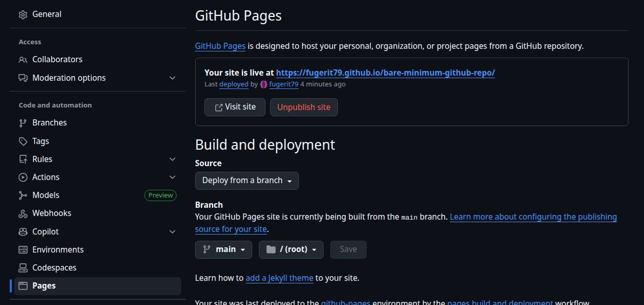
Task: Click the Environments icon
Action: coord(23,249)
